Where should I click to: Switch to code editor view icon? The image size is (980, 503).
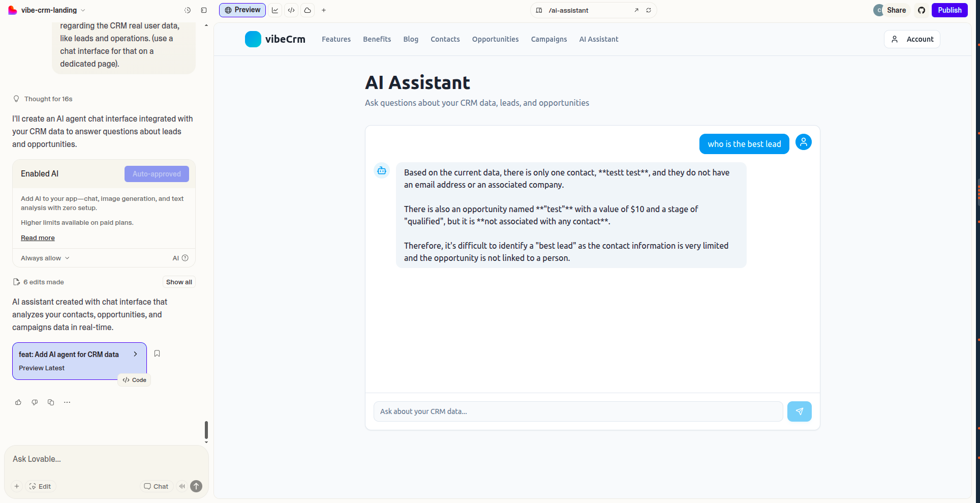point(291,10)
